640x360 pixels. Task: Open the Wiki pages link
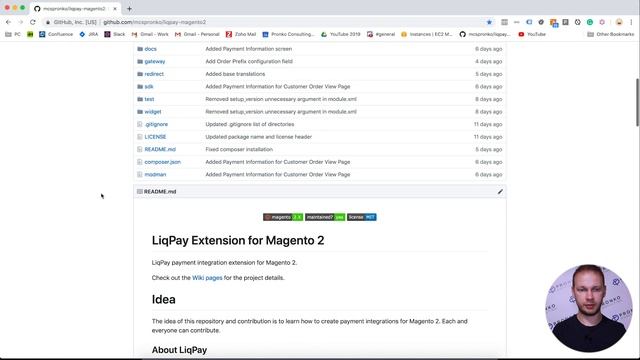[x=207, y=278]
